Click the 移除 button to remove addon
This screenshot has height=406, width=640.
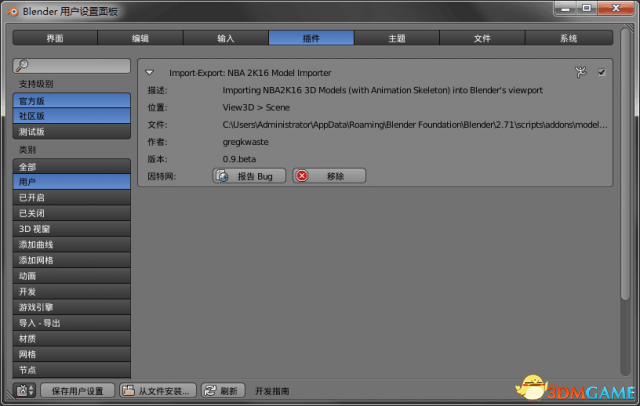(x=329, y=176)
